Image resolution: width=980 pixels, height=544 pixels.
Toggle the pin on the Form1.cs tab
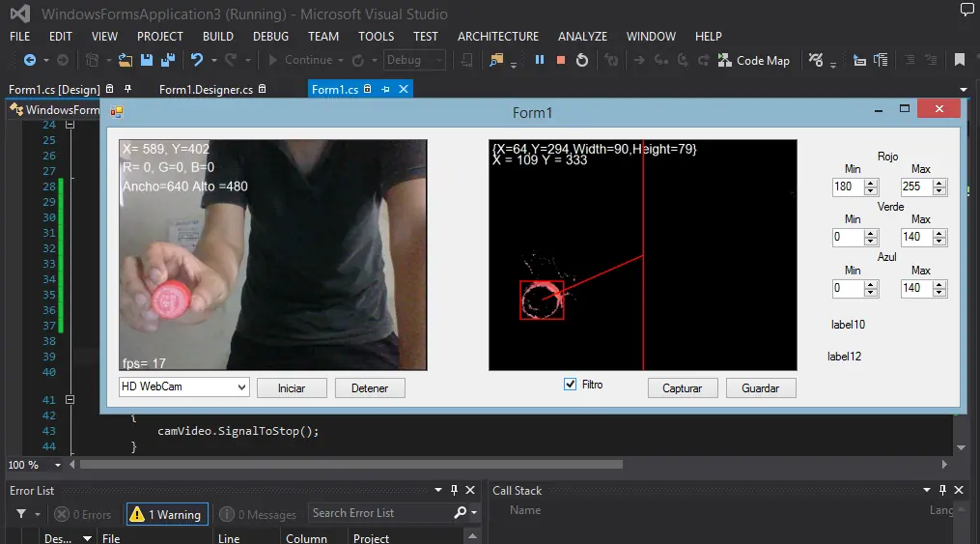click(x=385, y=89)
